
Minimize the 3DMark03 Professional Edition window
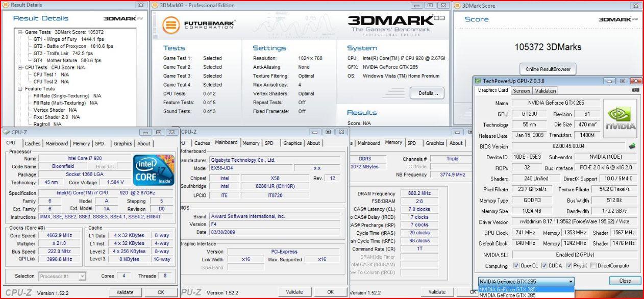(x=418, y=5)
